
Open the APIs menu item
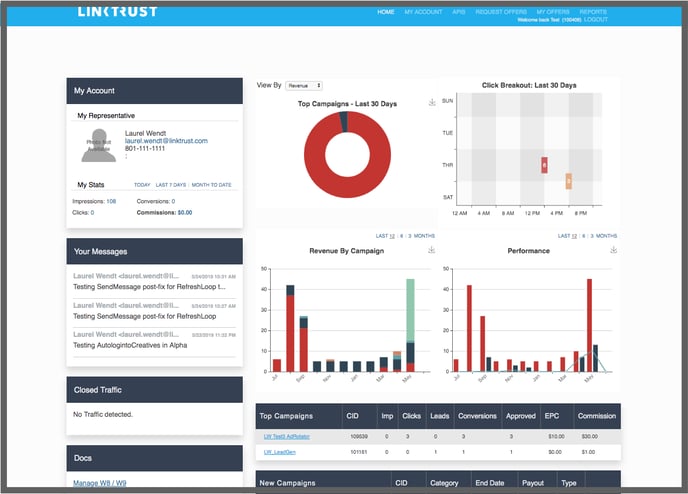[x=459, y=12]
